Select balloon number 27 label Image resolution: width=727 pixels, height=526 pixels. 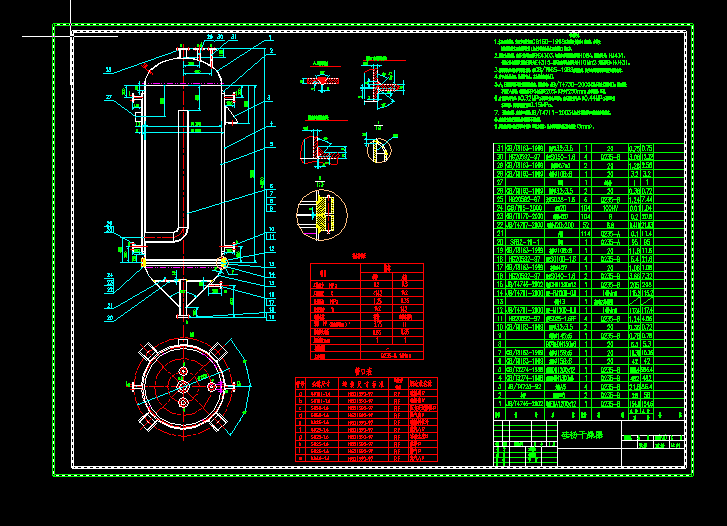pos(109,97)
